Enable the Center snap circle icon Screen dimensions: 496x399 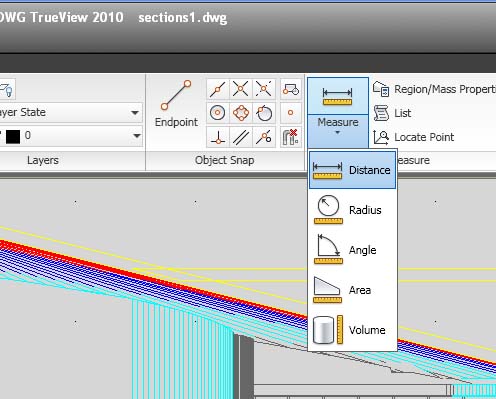pyautogui.click(x=218, y=113)
